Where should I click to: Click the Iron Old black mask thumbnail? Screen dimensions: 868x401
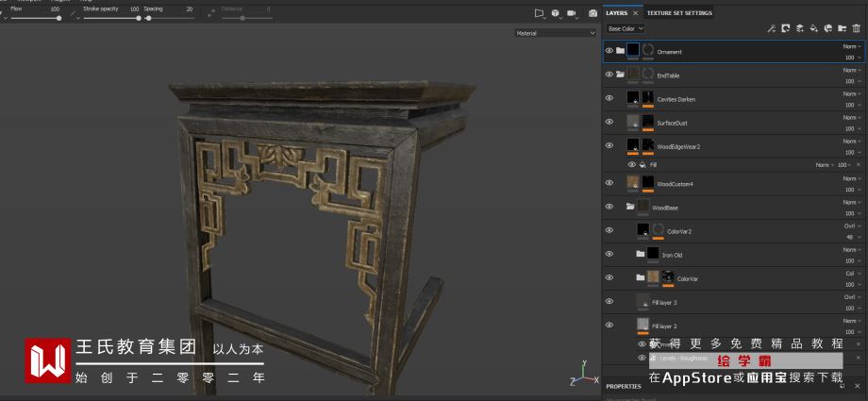tap(653, 254)
